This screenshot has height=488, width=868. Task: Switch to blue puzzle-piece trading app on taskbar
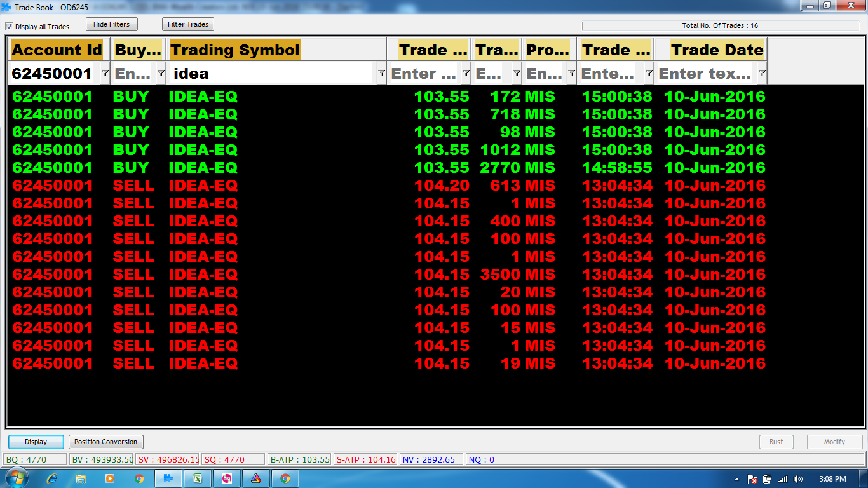(168, 478)
